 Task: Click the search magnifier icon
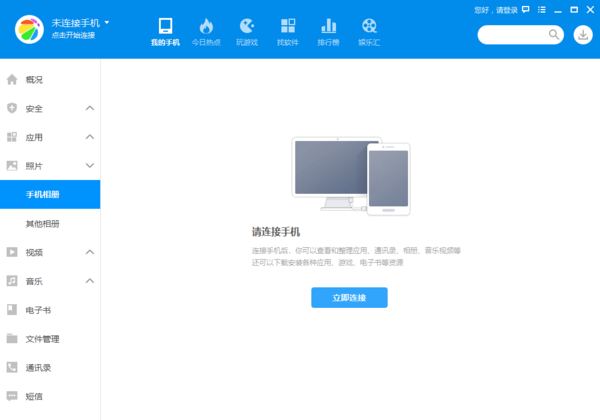click(554, 35)
